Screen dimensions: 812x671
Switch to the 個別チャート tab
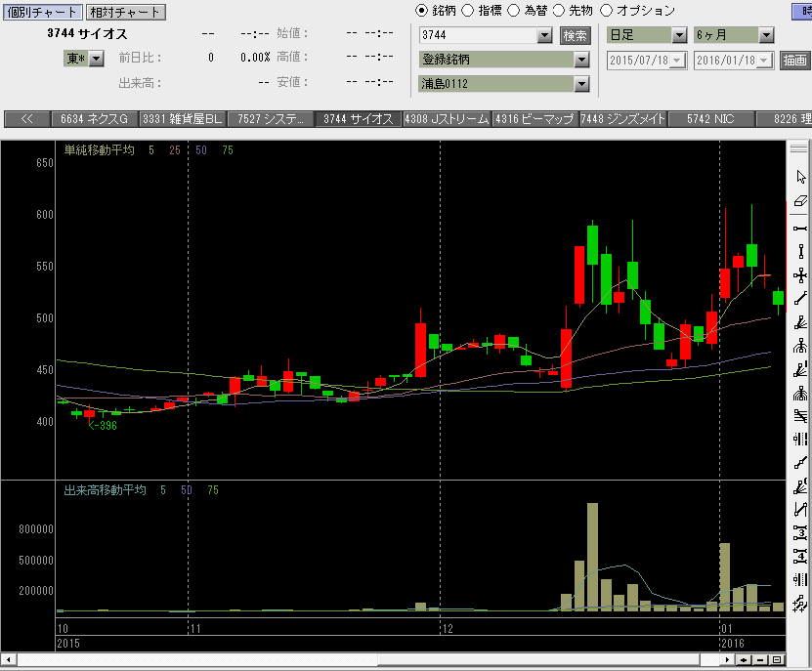tap(42, 13)
